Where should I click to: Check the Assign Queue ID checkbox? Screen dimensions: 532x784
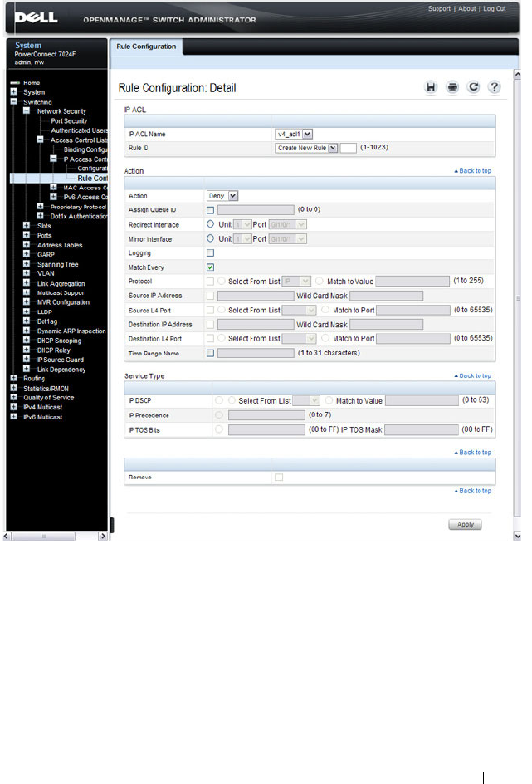point(210,210)
